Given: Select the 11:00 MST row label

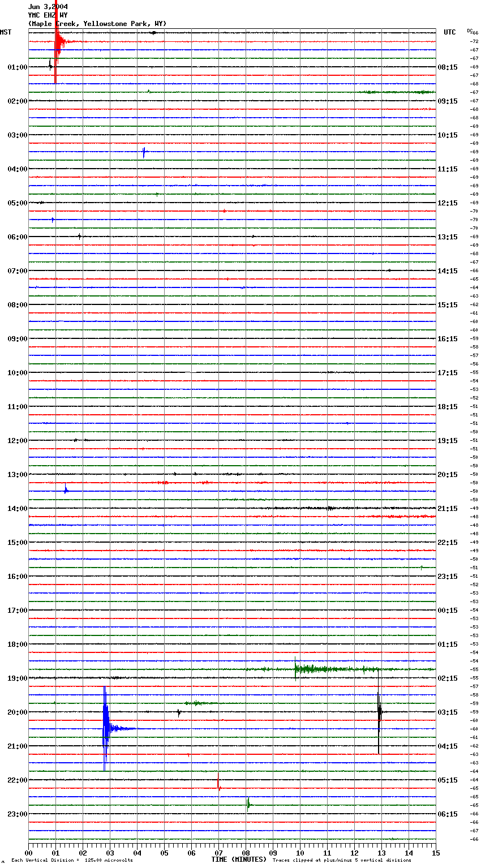Looking at the screenshot, I should click(x=17, y=407).
